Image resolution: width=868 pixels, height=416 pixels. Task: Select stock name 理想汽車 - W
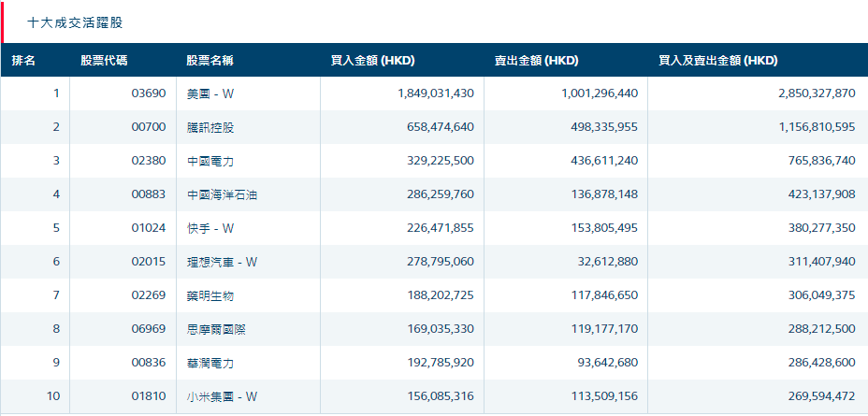point(223,262)
